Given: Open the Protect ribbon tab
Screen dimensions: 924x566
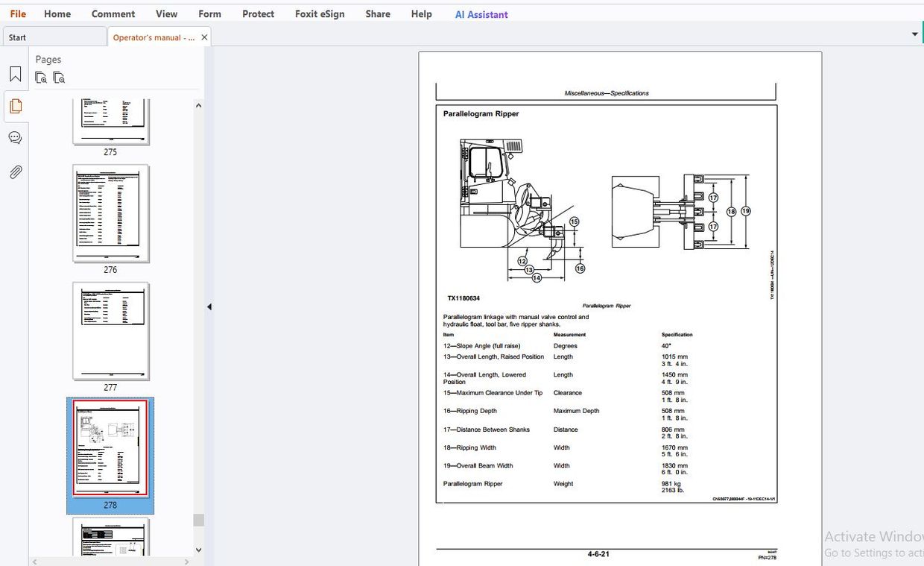Looking at the screenshot, I should pyautogui.click(x=258, y=13).
